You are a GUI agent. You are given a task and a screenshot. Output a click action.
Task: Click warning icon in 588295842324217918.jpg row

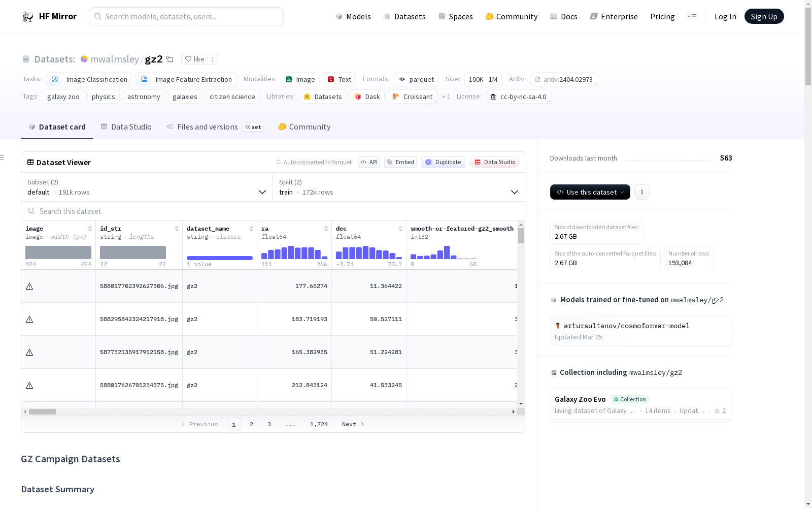pyautogui.click(x=29, y=319)
